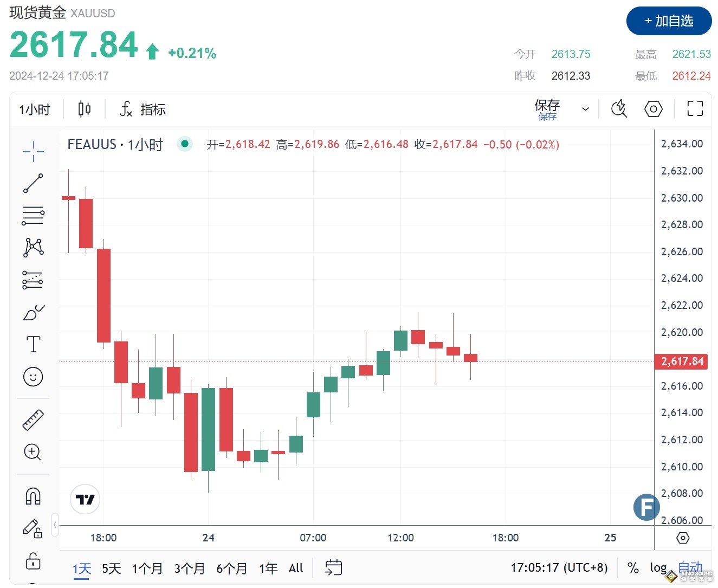Select the brush drawing tool
718x588 pixels.
[33, 313]
